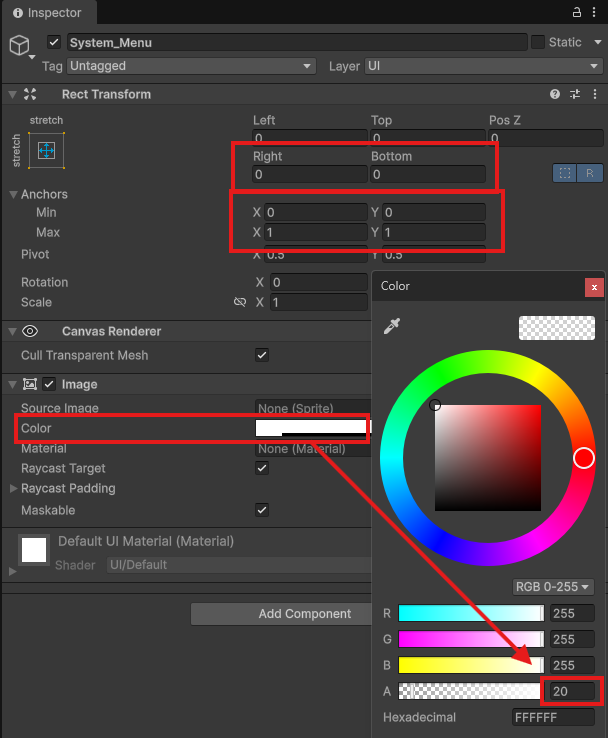Click the Add Component button

coord(304,614)
